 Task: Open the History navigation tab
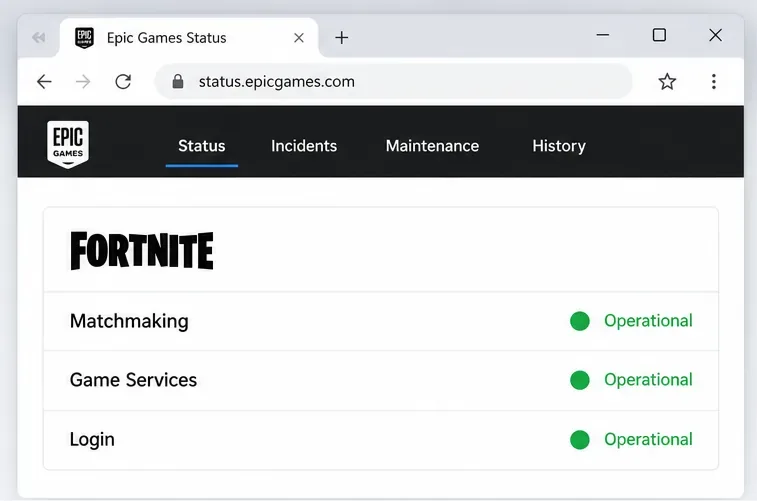[x=559, y=146]
